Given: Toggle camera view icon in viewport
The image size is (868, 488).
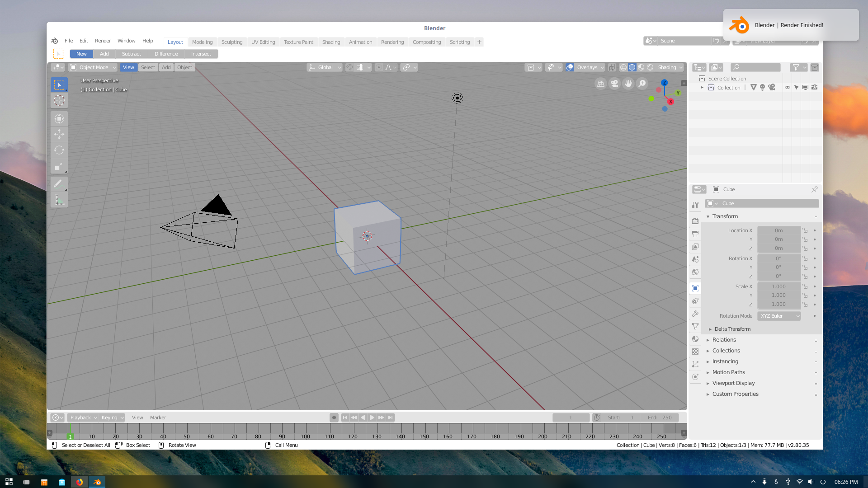Looking at the screenshot, I should click(614, 84).
